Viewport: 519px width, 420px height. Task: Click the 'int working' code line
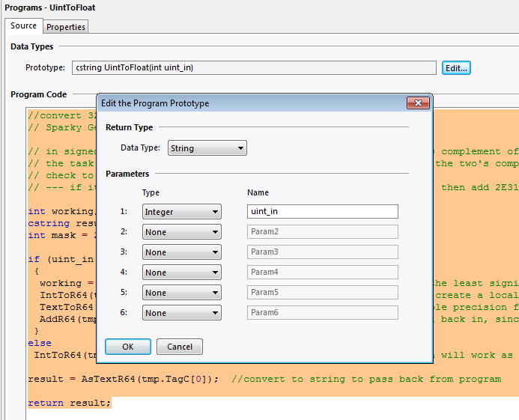[x=62, y=211]
